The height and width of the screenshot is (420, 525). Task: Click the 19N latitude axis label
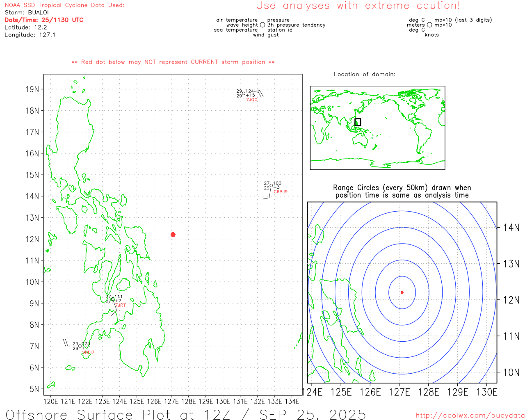(x=32, y=89)
